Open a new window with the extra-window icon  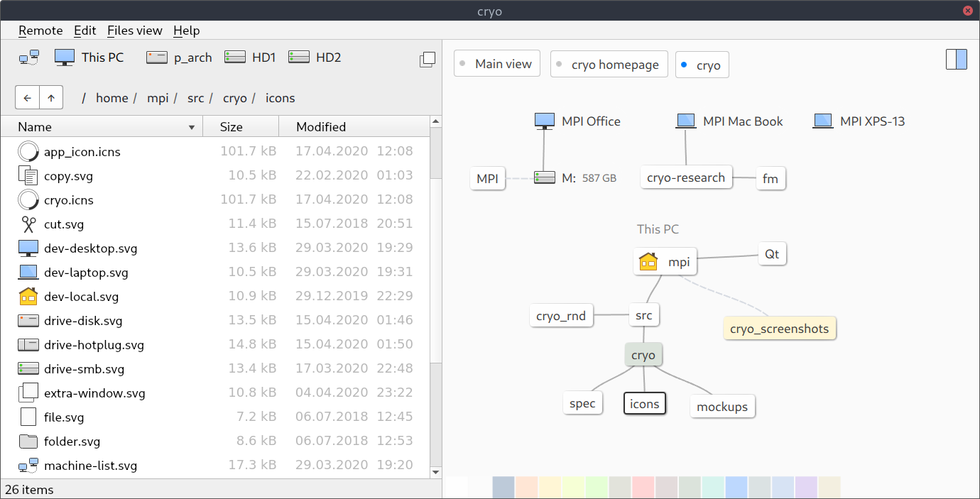(x=427, y=60)
